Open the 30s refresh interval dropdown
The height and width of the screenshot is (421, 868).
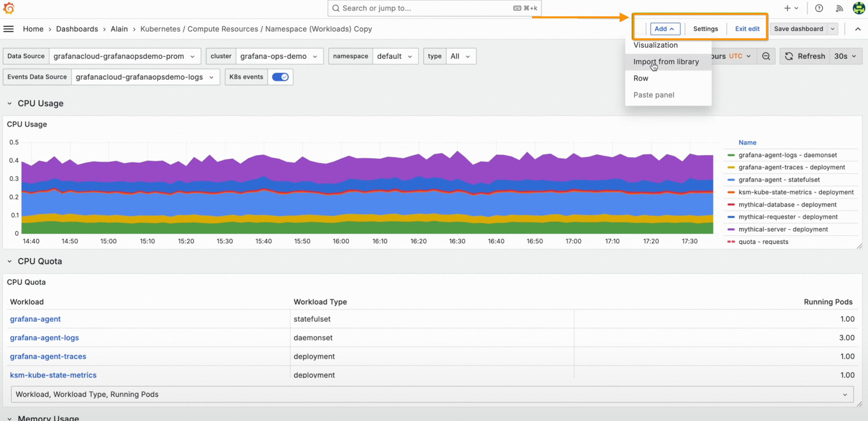click(x=845, y=56)
